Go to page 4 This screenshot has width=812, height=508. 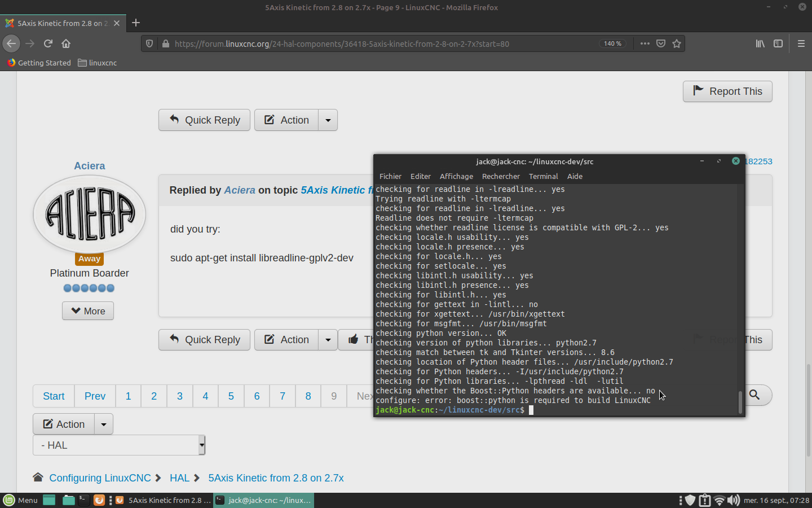pyautogui.click(x=205, y=396)
